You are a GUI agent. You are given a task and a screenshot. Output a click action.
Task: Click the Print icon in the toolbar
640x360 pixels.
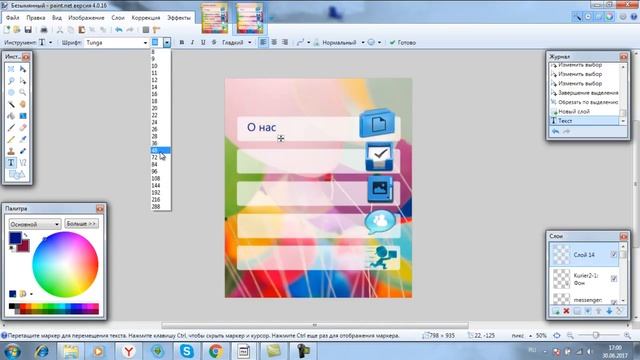click(44, 30)
